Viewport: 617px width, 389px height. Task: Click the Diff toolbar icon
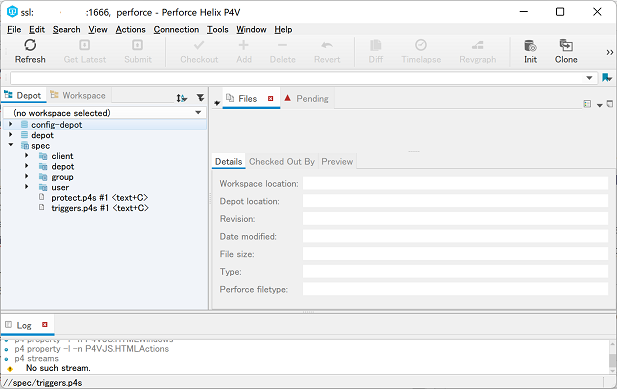click(376, 45)
